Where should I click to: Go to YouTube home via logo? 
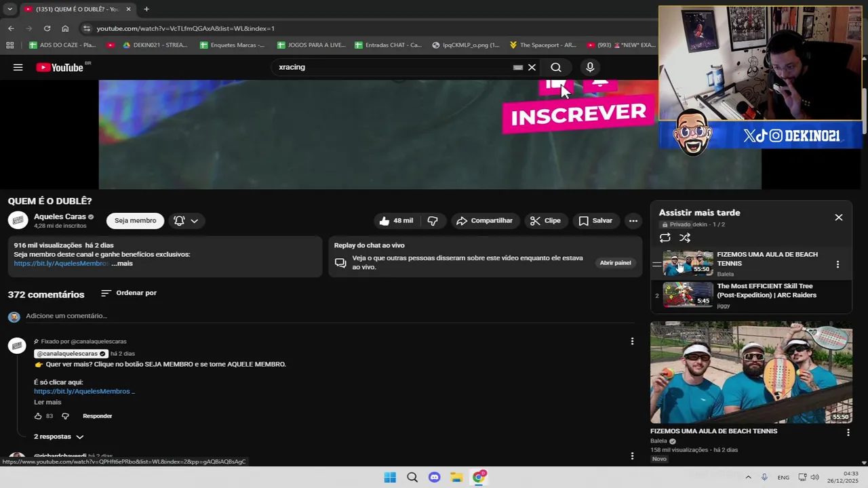pos(60,67)
